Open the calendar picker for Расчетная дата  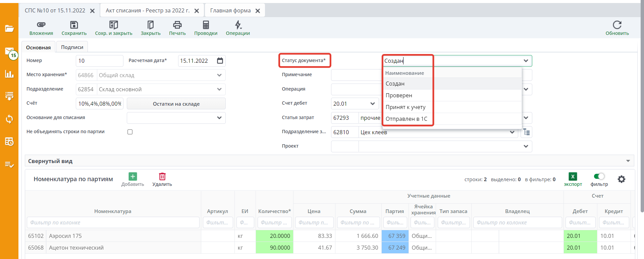coord(220,61)
